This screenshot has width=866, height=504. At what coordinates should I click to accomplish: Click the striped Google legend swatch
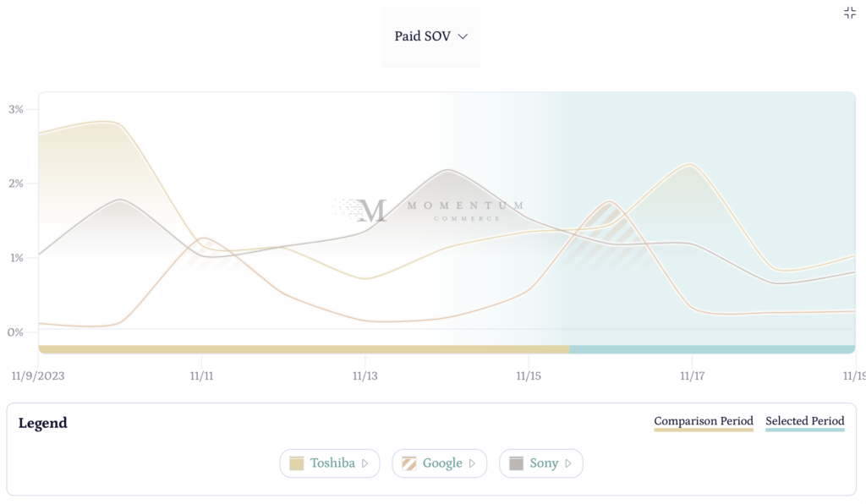[x=408, y=463]
